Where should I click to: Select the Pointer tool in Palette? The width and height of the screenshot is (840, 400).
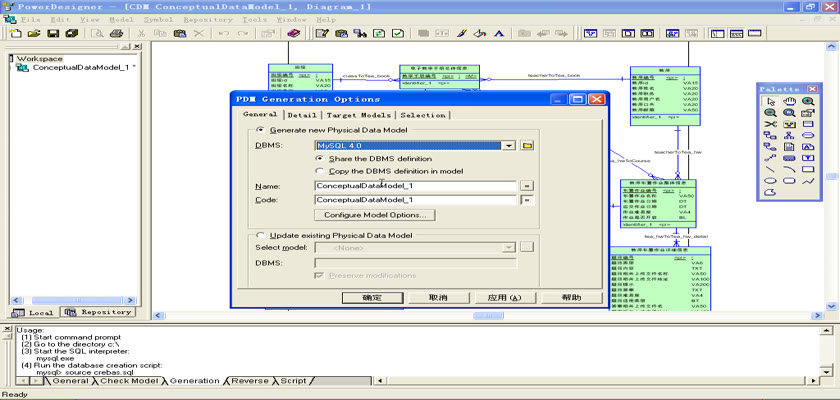770,101
